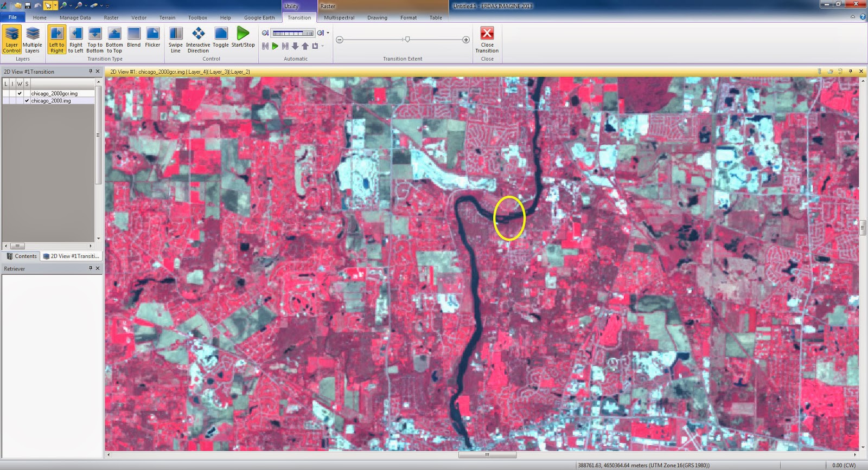Click the transition speed bar
Screen dimensions: 868x470
coord(292,33)
